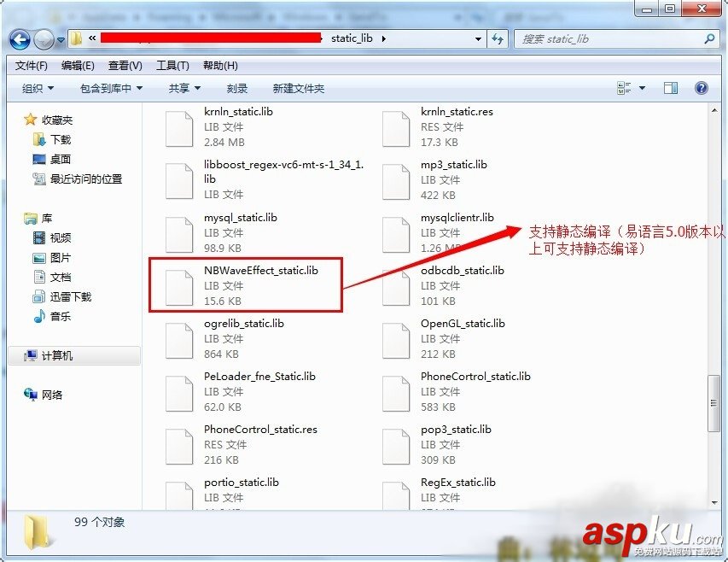
Task: Open the 工具(T) menu
Action: (x=172, y=66)
